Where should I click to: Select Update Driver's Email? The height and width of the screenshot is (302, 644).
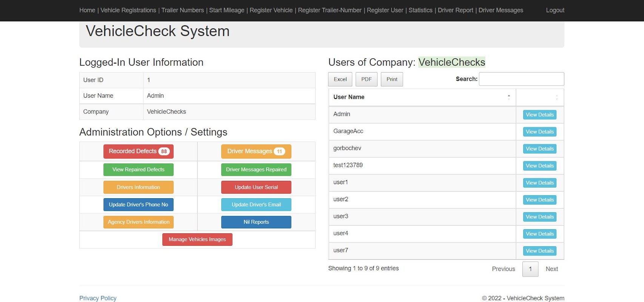(256, 205)
